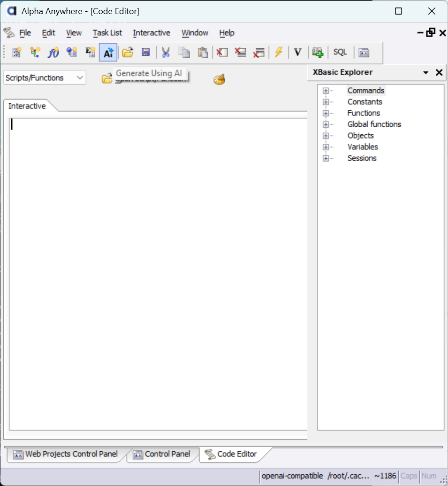
Task: Click the Generate Using AI button
Action: (108, 53)
